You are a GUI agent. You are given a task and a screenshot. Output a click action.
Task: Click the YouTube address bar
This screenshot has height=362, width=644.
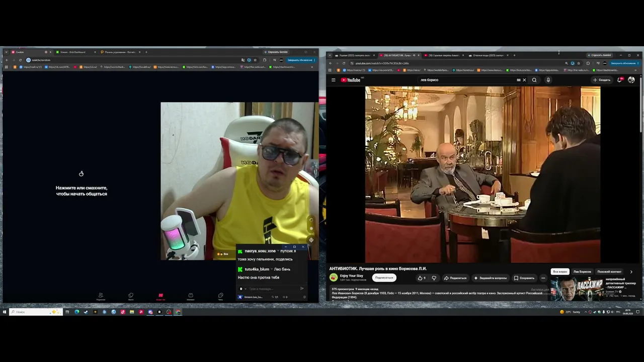pyautogui.click(x=459, y=63)
